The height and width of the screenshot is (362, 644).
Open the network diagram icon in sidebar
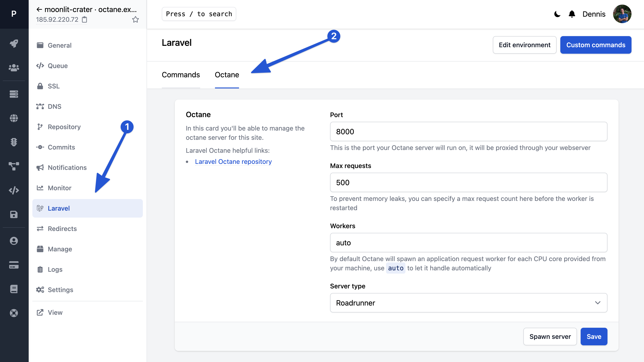(x=14, y=166)
